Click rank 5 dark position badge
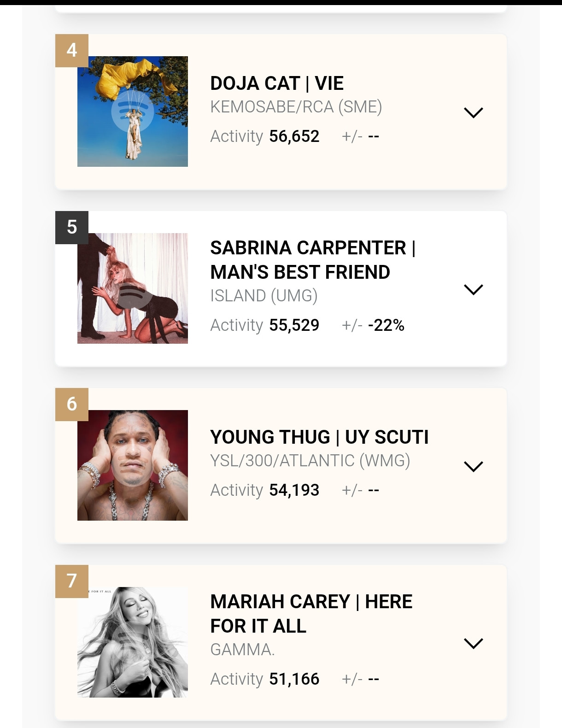The width and height of the screenshot is (562, 728). (x=72, y=227)
